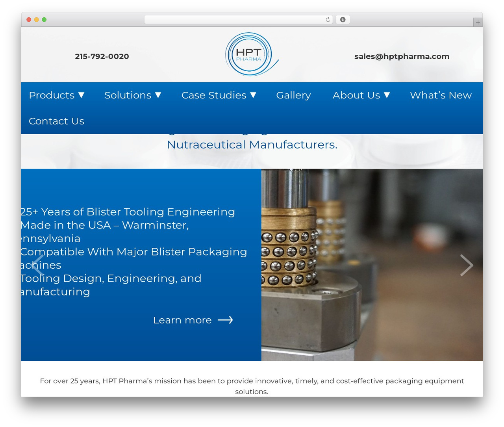Click the Nutraceutical Manufacturers heading text
The width and height of the screenshot is (504, 427).
[252, 145]
